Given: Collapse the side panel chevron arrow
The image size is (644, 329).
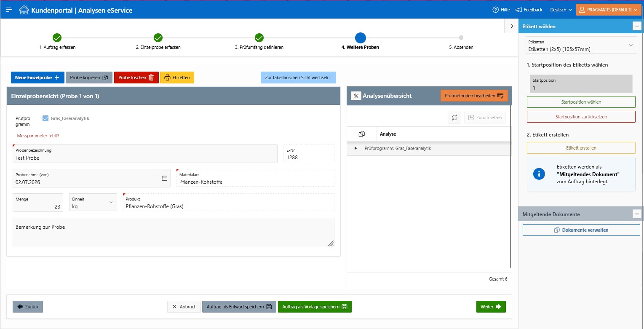Looking at the screenshot, I should coord(511,26).
